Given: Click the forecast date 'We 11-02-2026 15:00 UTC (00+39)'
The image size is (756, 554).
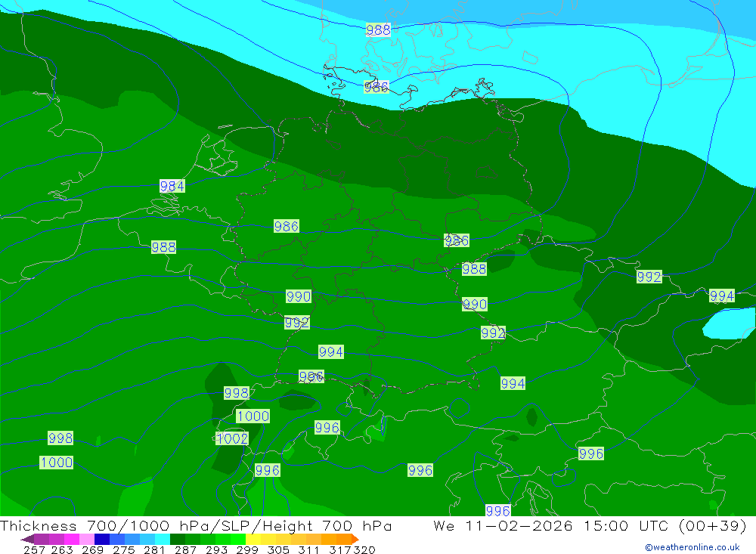Looking at the screenshot, I should pos(590,525).
